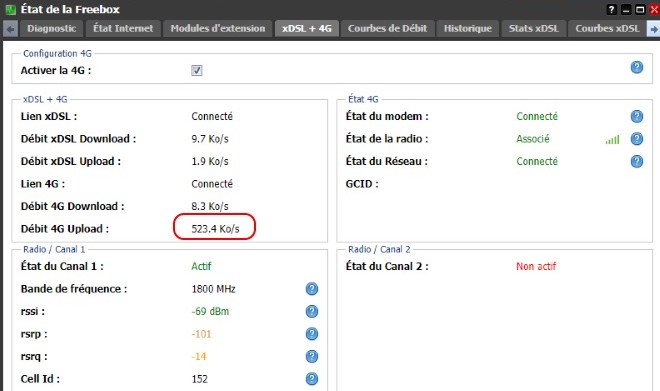Open the Diagnostic tab

pos(51,29)
